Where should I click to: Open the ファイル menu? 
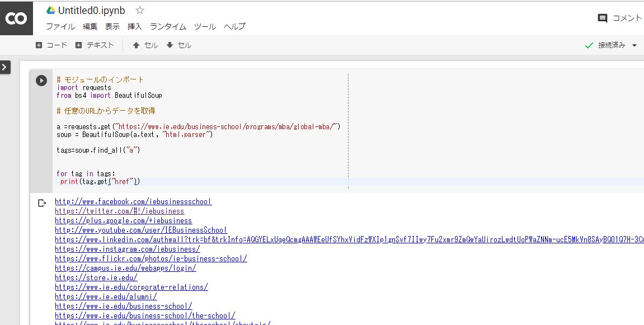click(x=60, y=27)
